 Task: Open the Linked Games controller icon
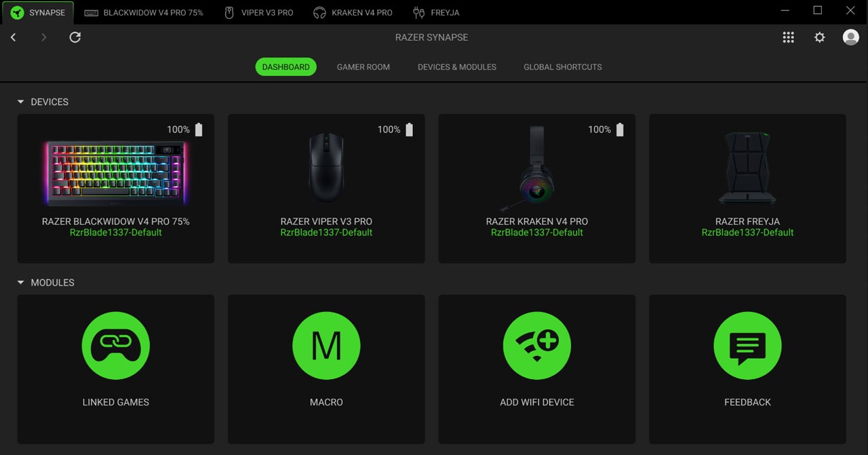coord(116,346)
